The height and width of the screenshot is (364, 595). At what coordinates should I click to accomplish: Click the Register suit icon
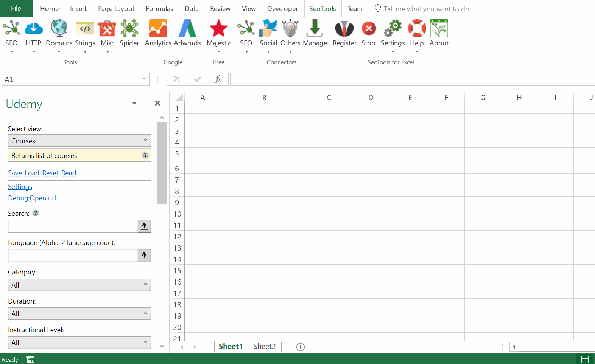click(344, 28)
